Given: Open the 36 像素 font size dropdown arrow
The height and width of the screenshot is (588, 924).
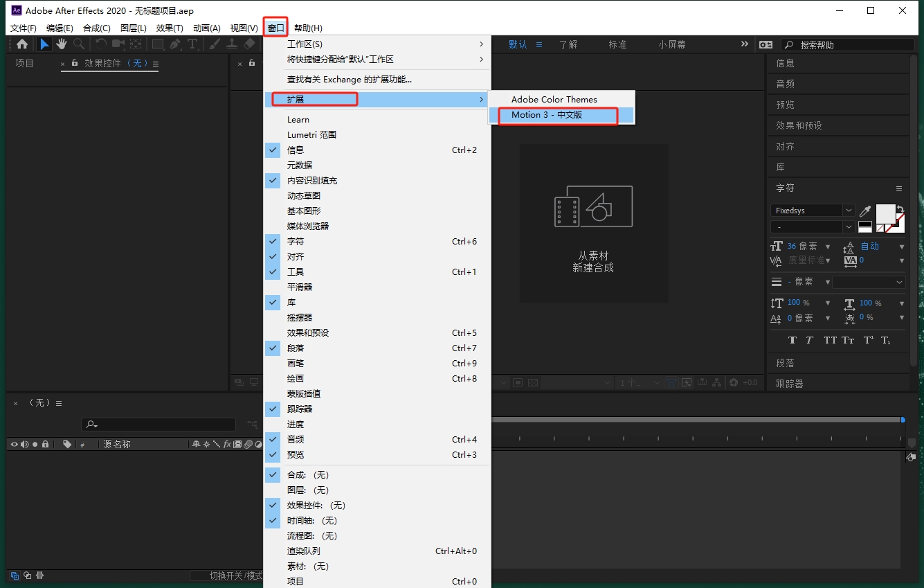Looking at the screenshot, I should point(828,247).
